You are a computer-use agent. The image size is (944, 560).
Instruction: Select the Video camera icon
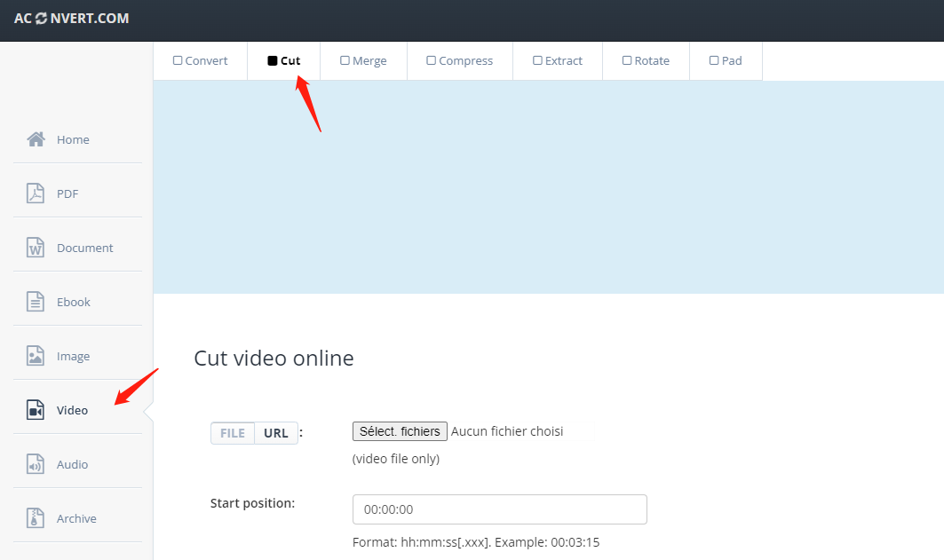[36, 410]
